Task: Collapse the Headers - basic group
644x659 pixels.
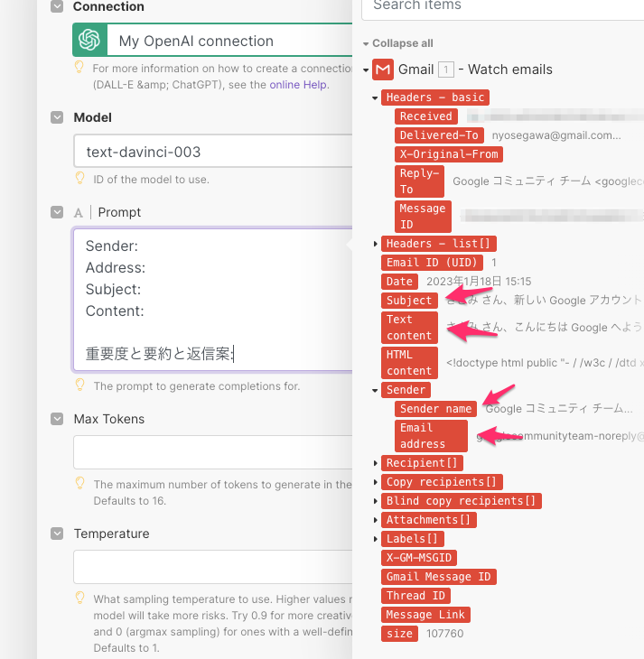Action: [375, 97]
